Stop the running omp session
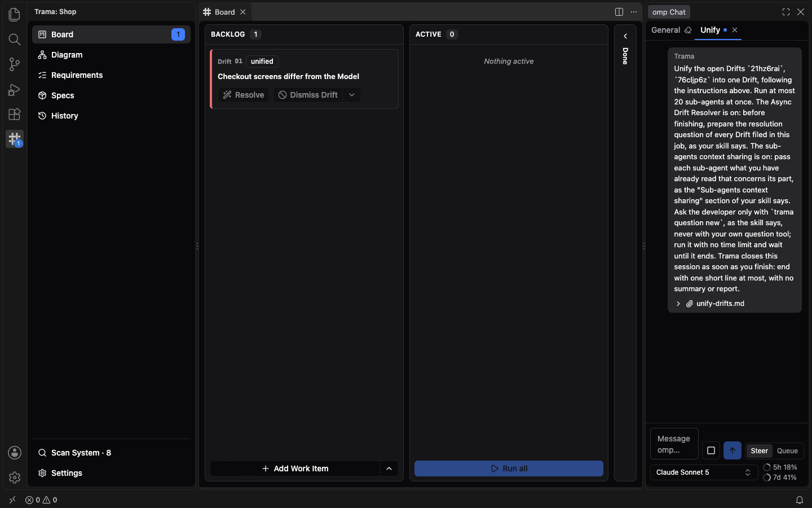The image size is (812, 508). [x=711, y=450]
